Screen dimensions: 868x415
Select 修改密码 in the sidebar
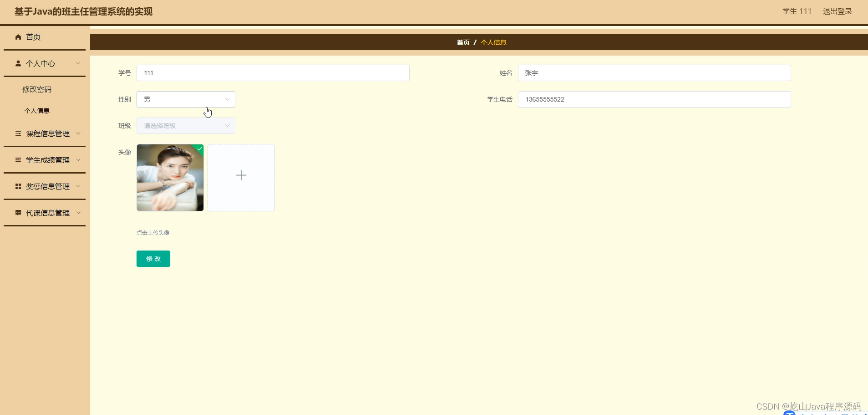[37, 89]
